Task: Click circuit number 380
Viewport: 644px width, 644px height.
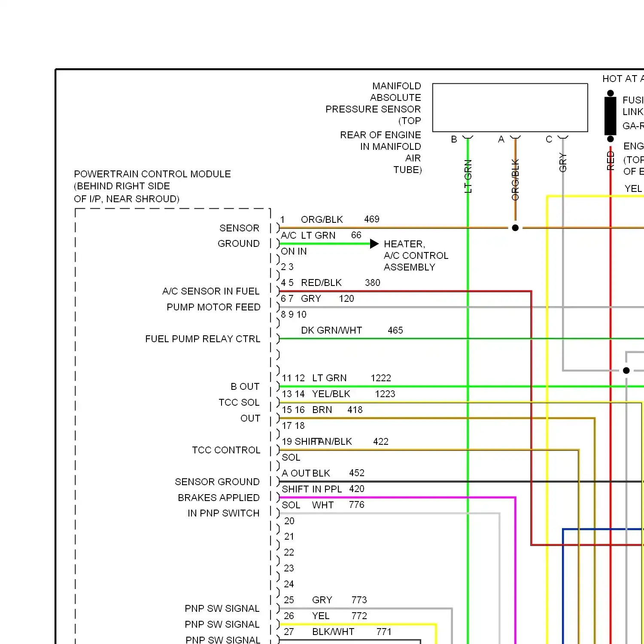Action: coord(373,283)
